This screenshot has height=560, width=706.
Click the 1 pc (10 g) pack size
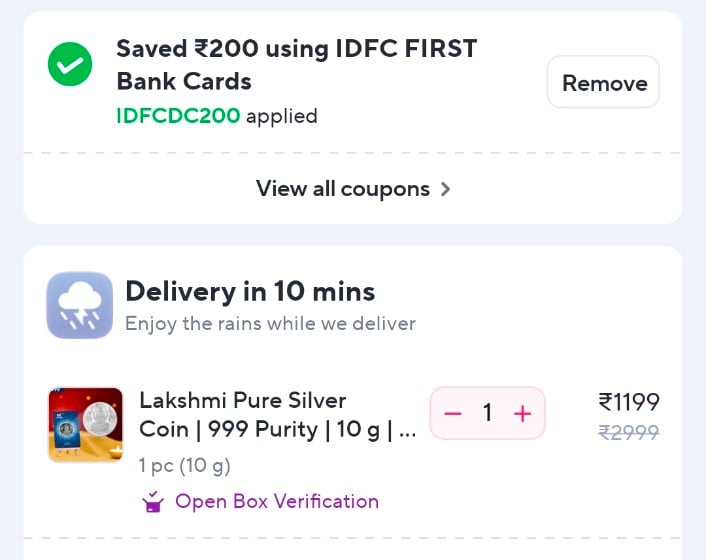pyautogui.click(x=184, y=465)
